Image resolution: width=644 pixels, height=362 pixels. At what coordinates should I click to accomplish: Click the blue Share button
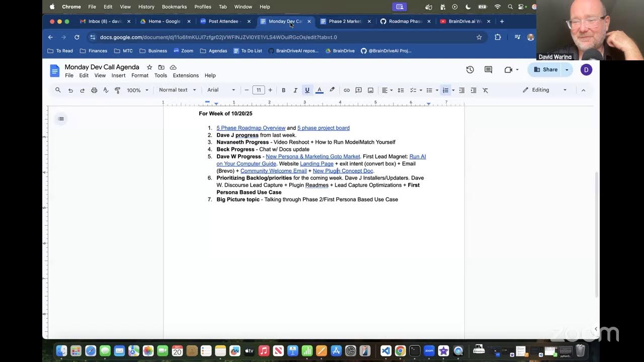tap(545, 70)
